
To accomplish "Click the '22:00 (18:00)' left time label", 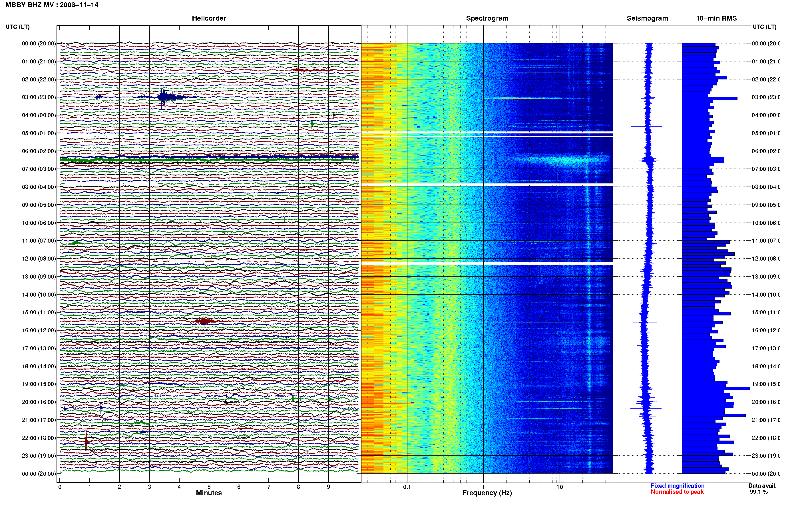I will (x=39, y=438).
